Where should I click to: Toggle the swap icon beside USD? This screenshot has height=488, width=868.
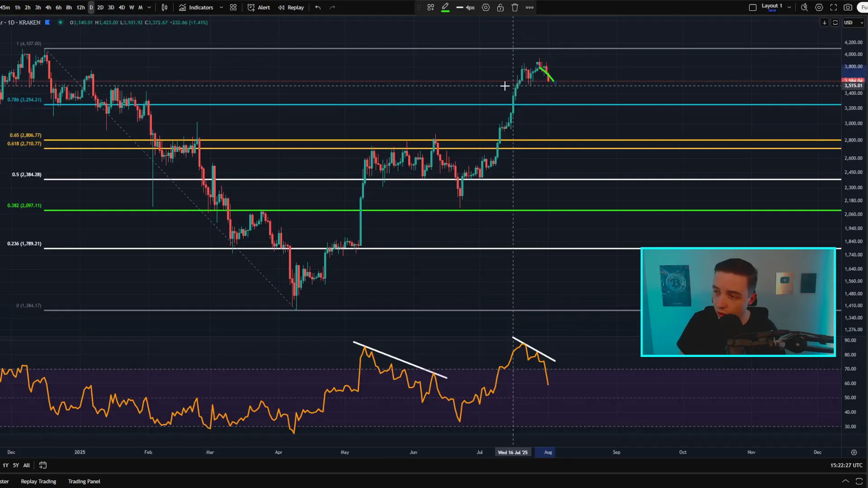tap(835, 23)
